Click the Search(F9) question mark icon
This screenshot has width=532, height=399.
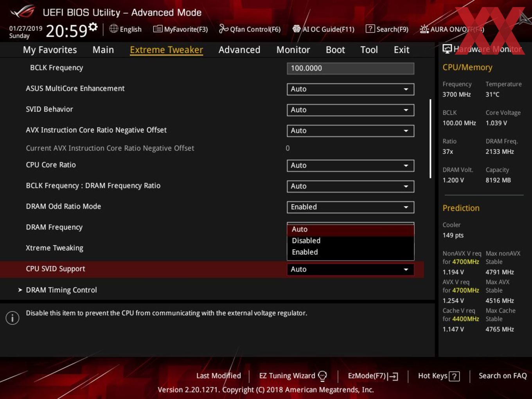tap(370, 29)
